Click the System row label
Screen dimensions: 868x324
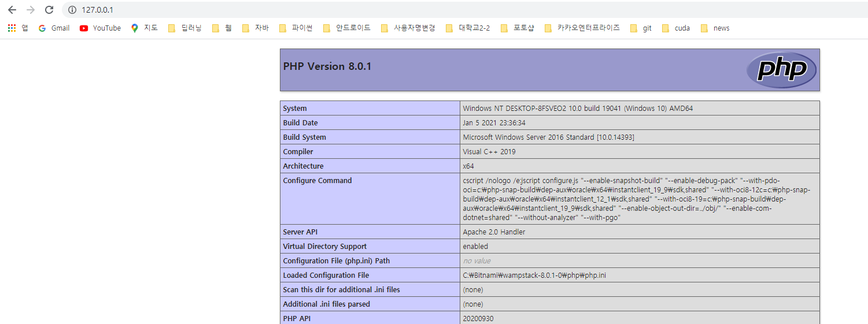click(x=295, y=109)
